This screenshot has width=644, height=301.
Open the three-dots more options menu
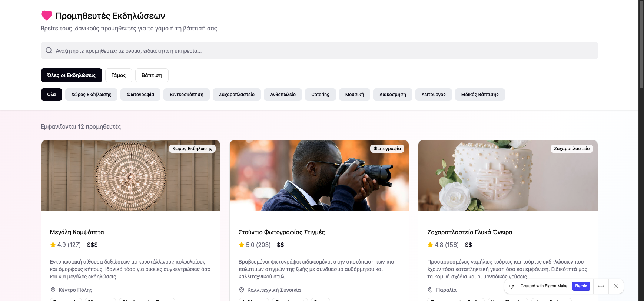coord(601,286)
